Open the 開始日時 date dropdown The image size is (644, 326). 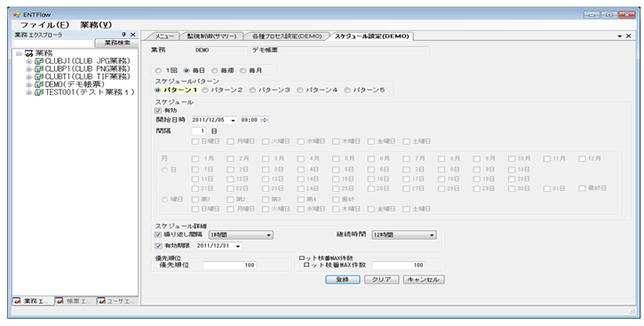(234, 120)
